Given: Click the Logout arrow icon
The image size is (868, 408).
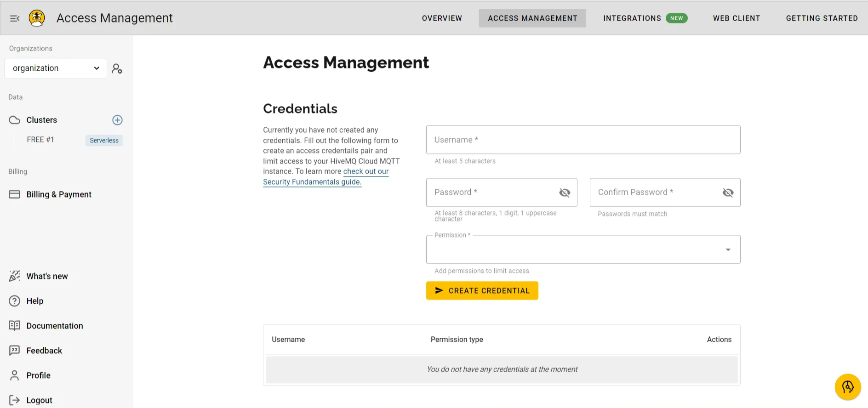Looking at the screenshot, I should coord(15,400).
